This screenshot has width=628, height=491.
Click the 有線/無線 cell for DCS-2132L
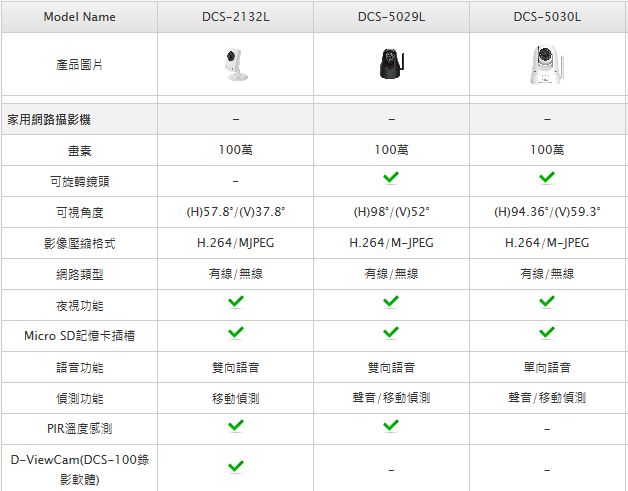(x=236, y=274)
